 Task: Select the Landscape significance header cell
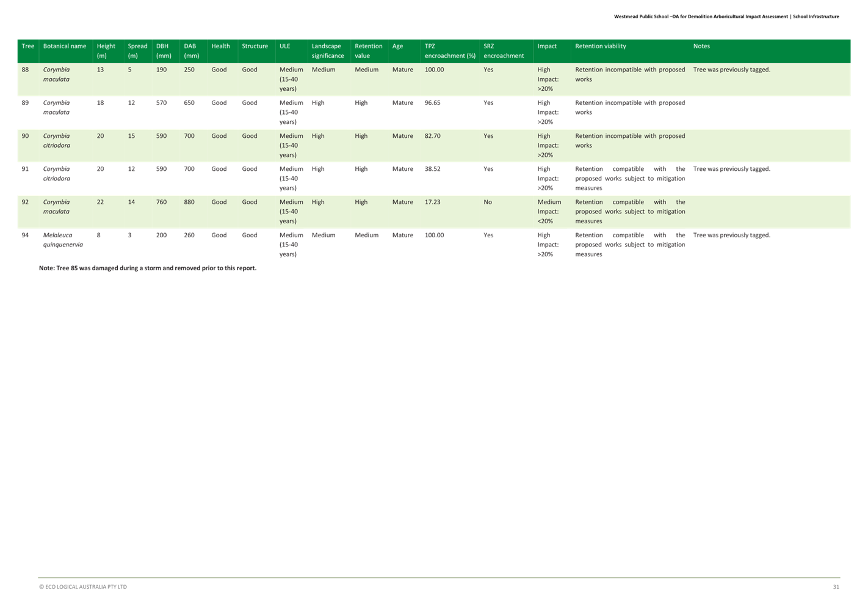click(328, 51)
